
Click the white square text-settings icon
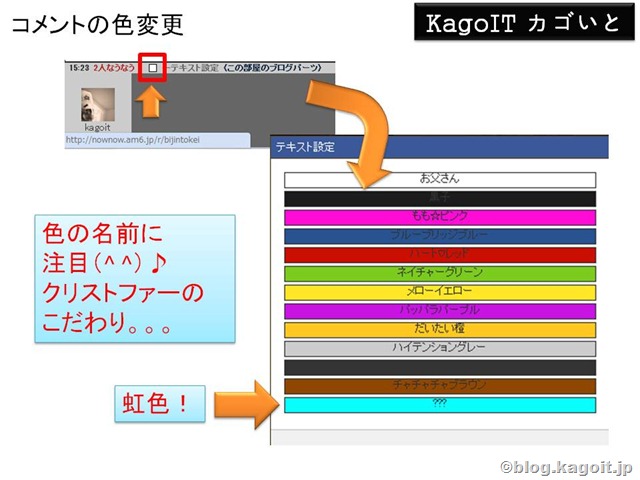tap(152, 68)
